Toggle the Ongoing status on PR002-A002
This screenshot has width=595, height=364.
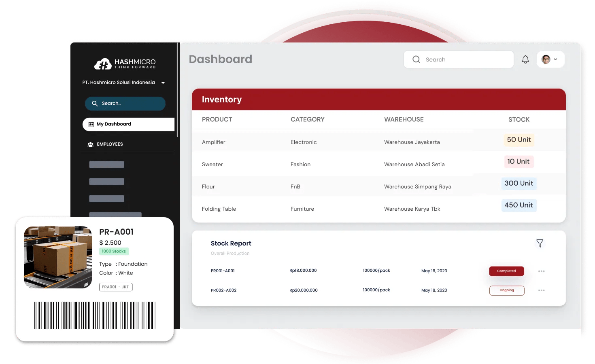(x=507, y=290)
